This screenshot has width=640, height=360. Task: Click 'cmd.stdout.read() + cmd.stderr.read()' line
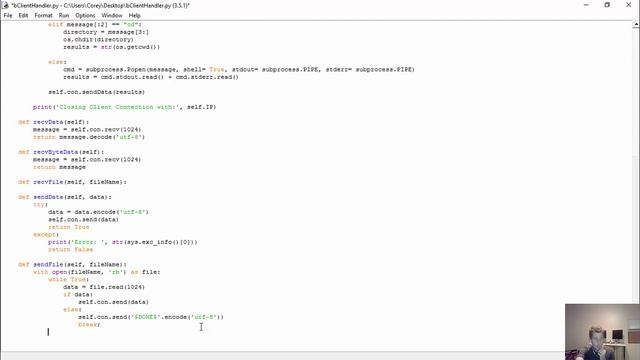pos(151,77)
